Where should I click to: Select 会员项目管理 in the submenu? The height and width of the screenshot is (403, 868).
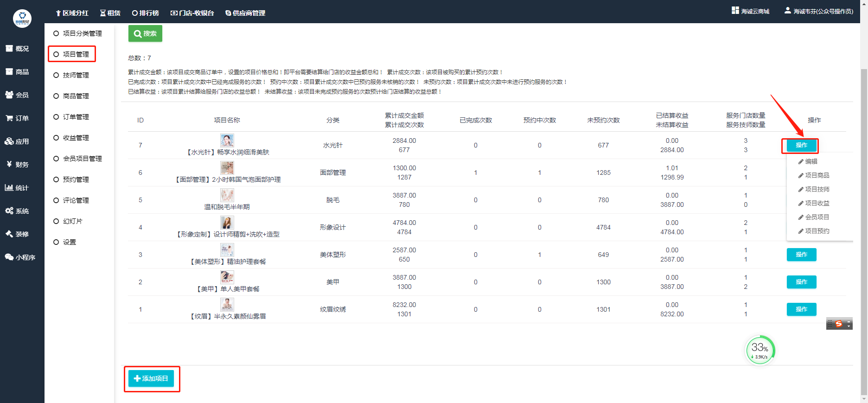click(x=77, y=159)
